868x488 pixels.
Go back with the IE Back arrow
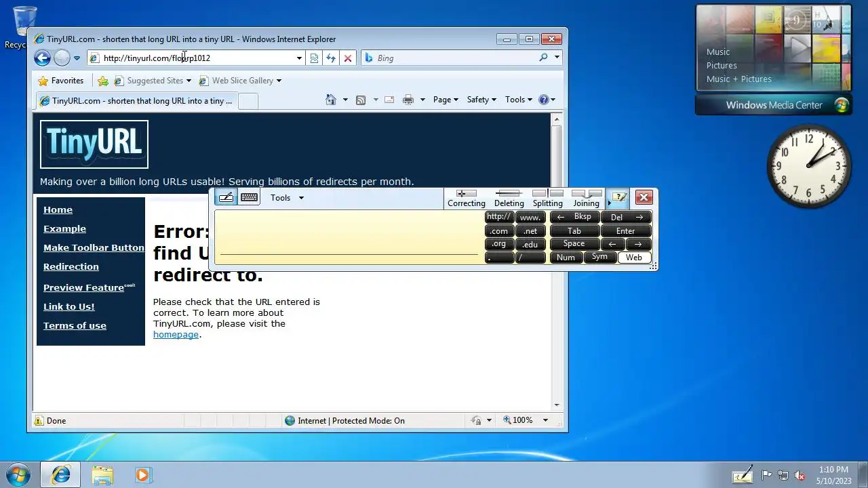42,58
